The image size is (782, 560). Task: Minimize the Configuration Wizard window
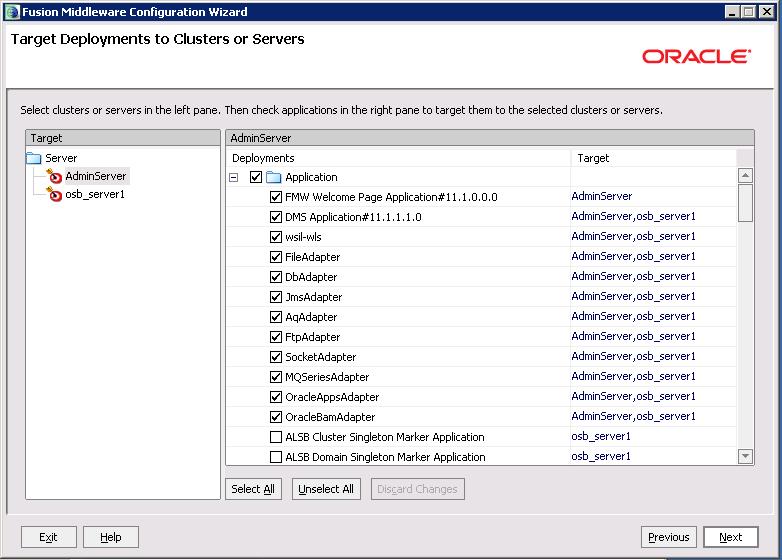732,11
